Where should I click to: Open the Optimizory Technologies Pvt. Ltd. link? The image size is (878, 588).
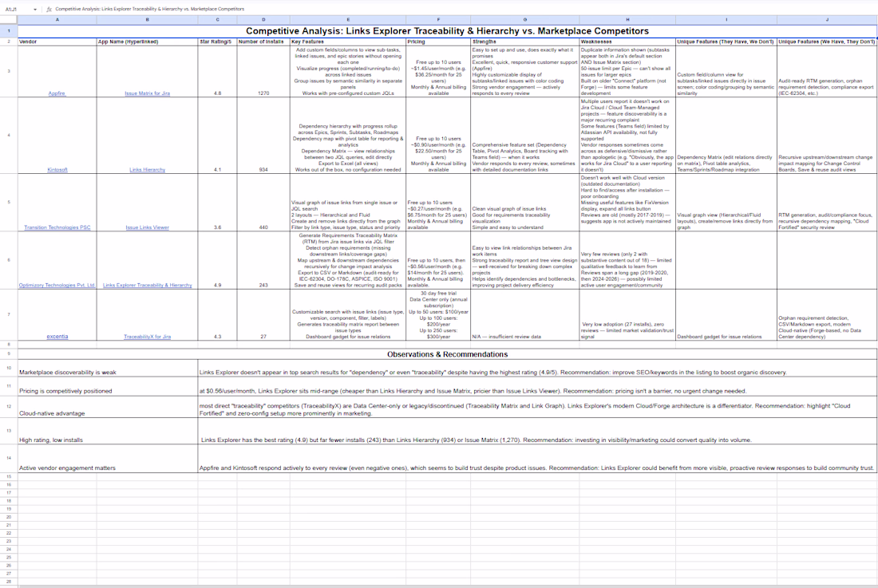pyautogui.click(x=57, y=285)
